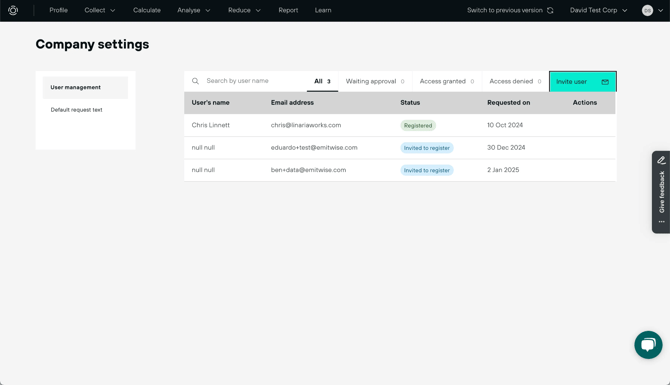This screenshot has height=385, width=670.
Task: Select the Chris Linnett name cell
Action: [211, 125]
